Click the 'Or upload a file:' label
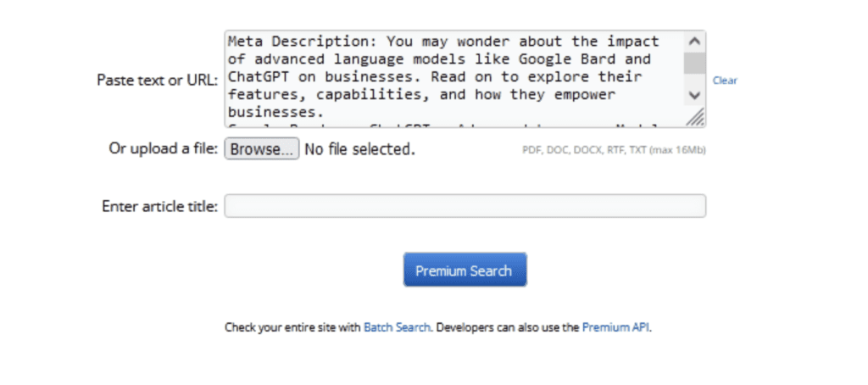868x385 pixels. pos(164,149)
